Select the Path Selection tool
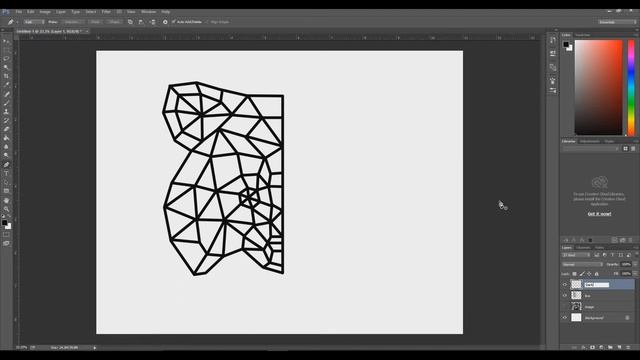Screen dimensions: 640x360 [6, 182]
